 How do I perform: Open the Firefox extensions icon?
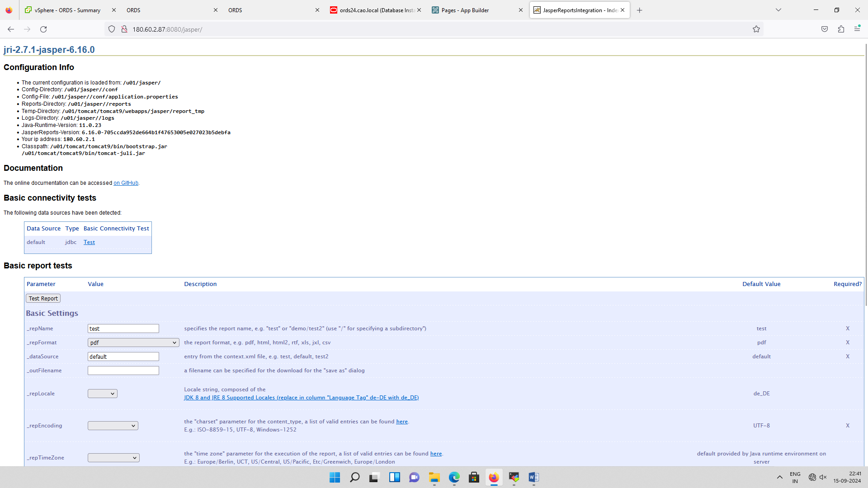coord(841,29)
